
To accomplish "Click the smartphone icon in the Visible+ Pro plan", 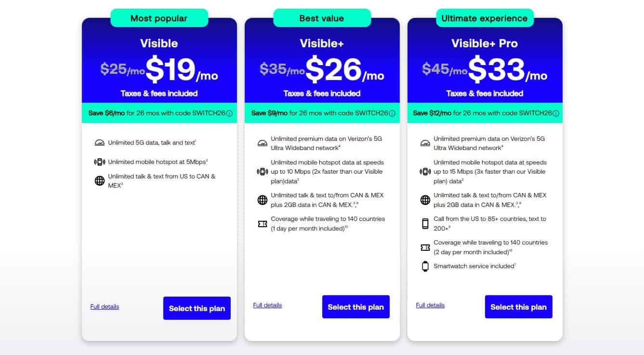I will coord(425,224).
